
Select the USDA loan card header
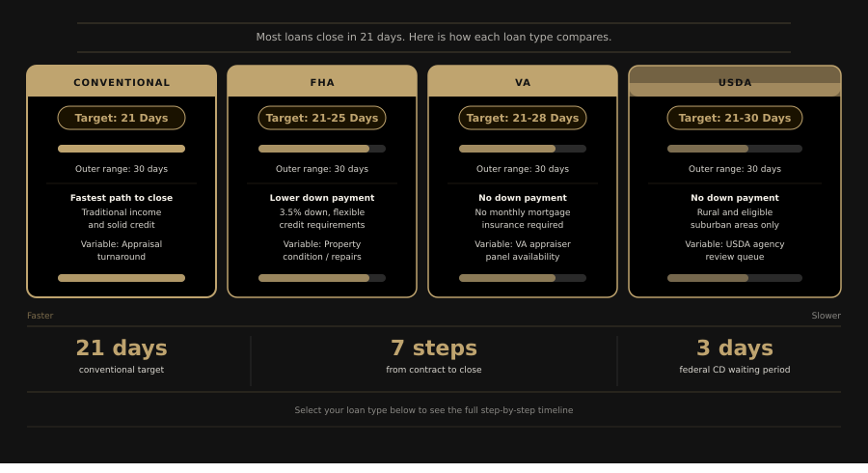coord(735,82)
